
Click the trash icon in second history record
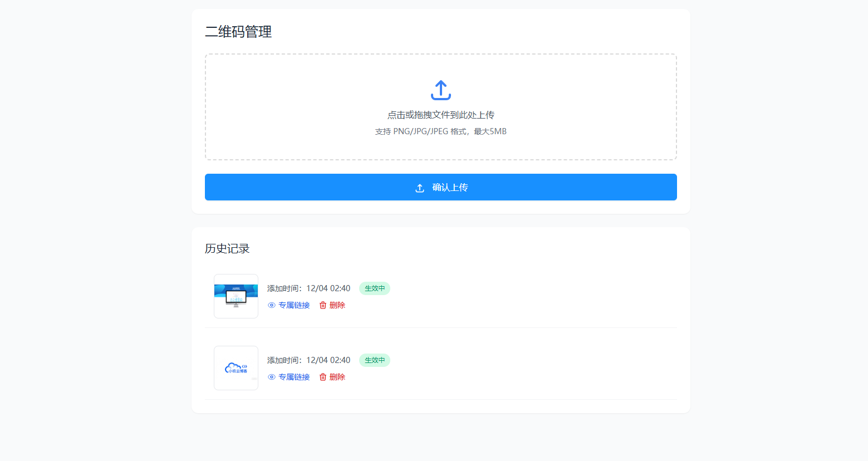323,377
